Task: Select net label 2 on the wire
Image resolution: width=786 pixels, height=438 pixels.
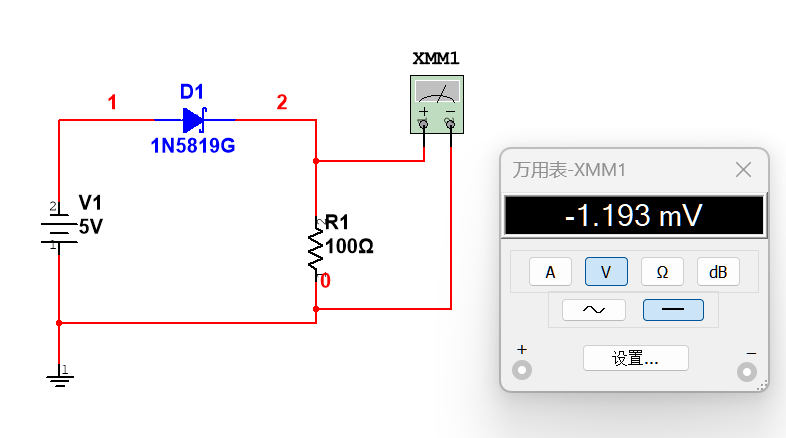Action: (282, 102)
